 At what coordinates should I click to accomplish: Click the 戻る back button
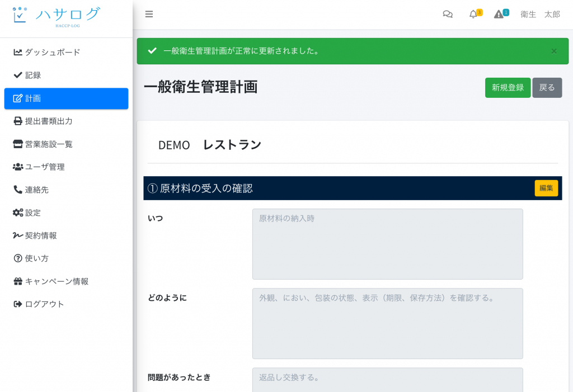point(547,88)
